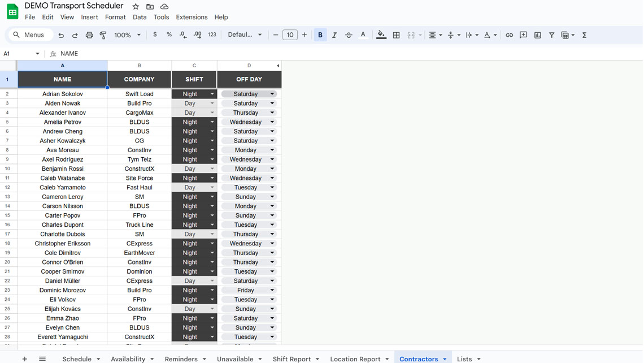
Task: Open the Edit menu
Action: coord(47,18)
